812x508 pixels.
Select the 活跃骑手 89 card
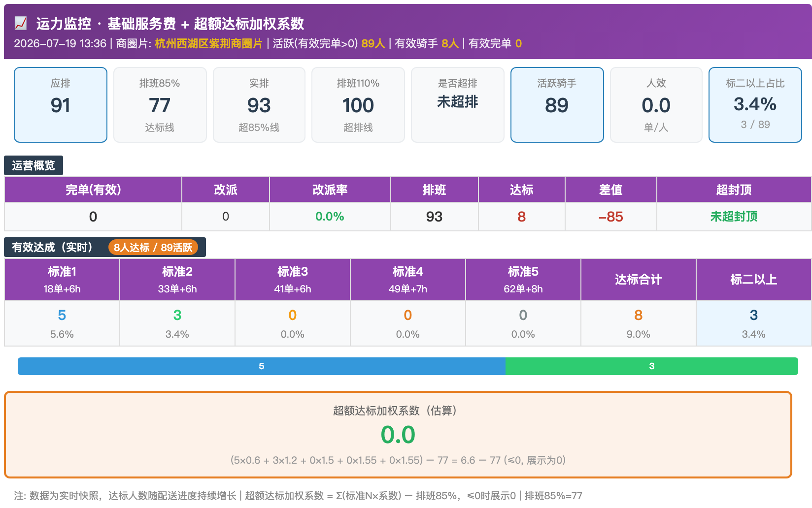click(x=557, y=105)
